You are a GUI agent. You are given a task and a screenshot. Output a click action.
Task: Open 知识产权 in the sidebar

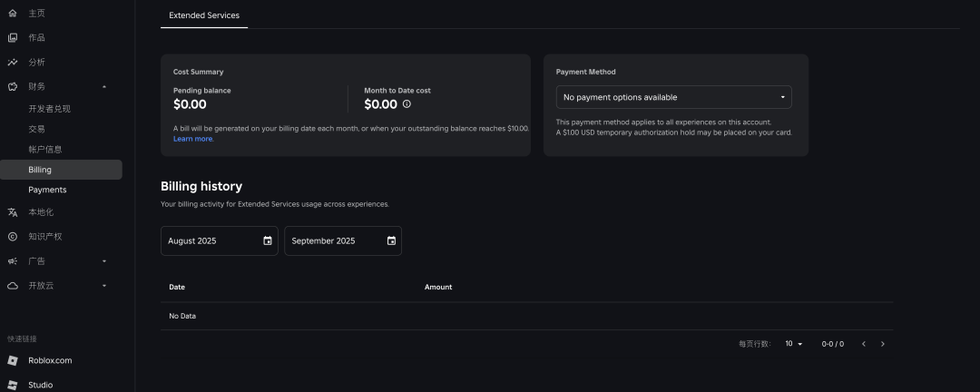coord(45,236)
